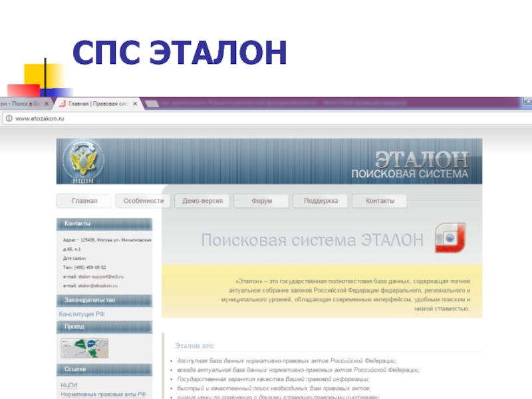Click the heading Поисковая система ЭТАЛОН
This screenshot has height=399, width=532.
pyautogui.click(x=313, y=240)
